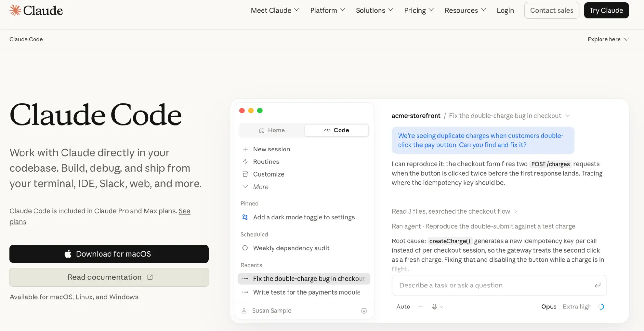Click the Try Claude button
This screenshot has height=331, width=644.
(x=606, y=10)
